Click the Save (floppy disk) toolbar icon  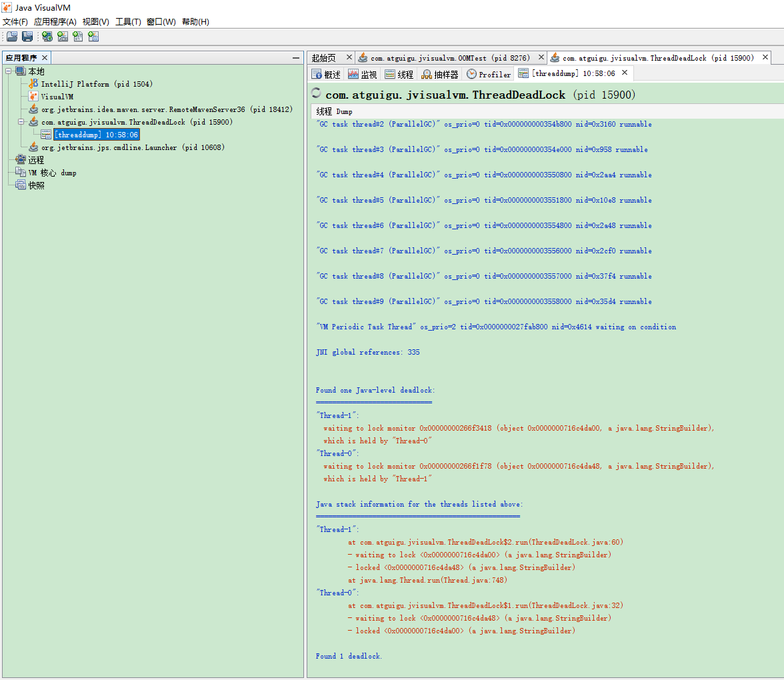pos(27,37)
